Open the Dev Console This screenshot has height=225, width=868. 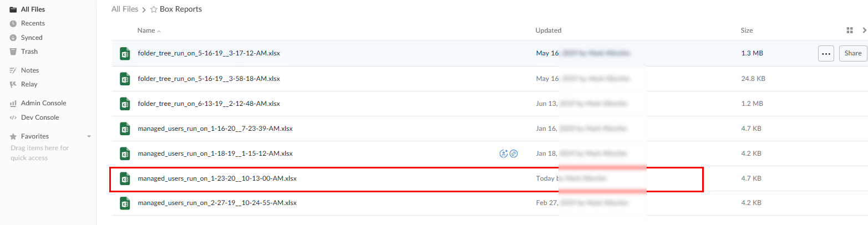tap(39, 117)
